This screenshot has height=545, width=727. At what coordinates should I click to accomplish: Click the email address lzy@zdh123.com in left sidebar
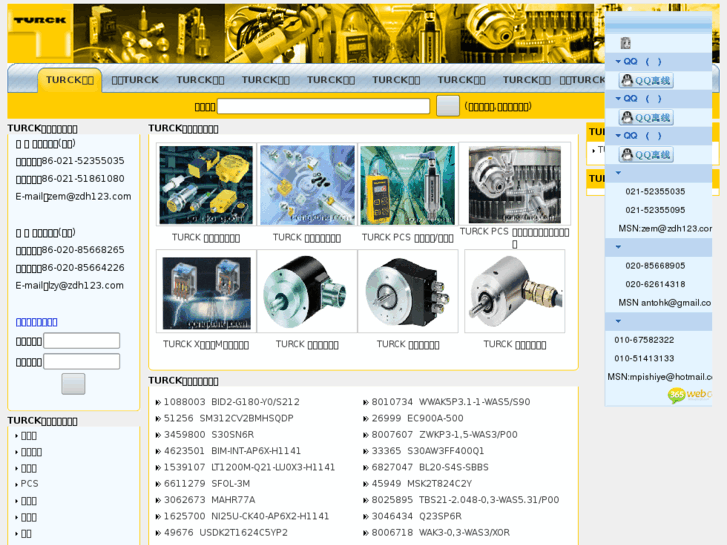click(x=86, y=285)
